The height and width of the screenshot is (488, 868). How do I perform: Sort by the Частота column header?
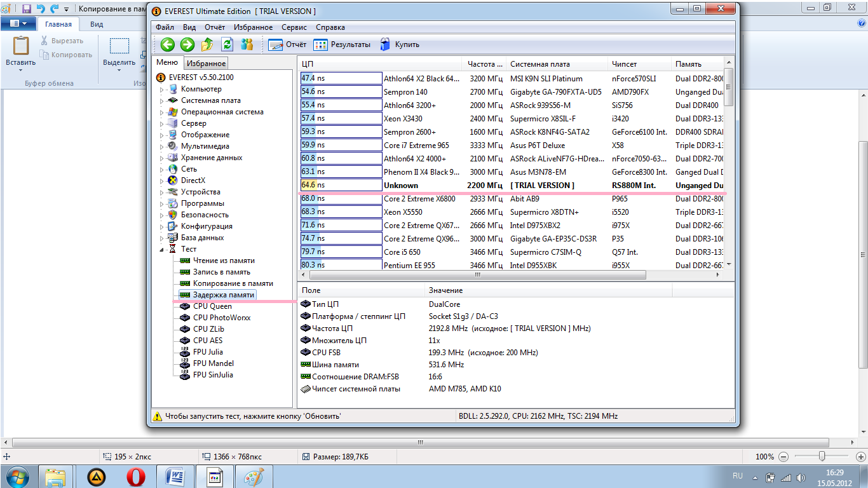pos(484,64)
